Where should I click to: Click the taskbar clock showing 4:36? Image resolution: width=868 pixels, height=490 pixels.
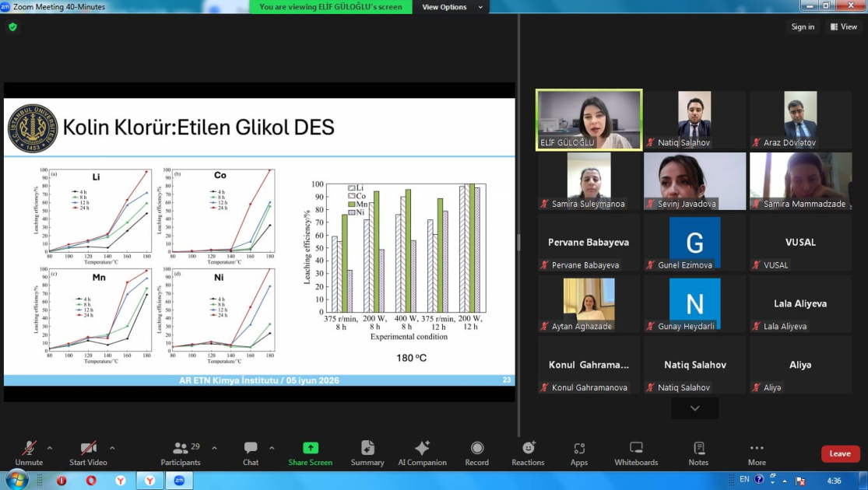click(x=834, y=481)
